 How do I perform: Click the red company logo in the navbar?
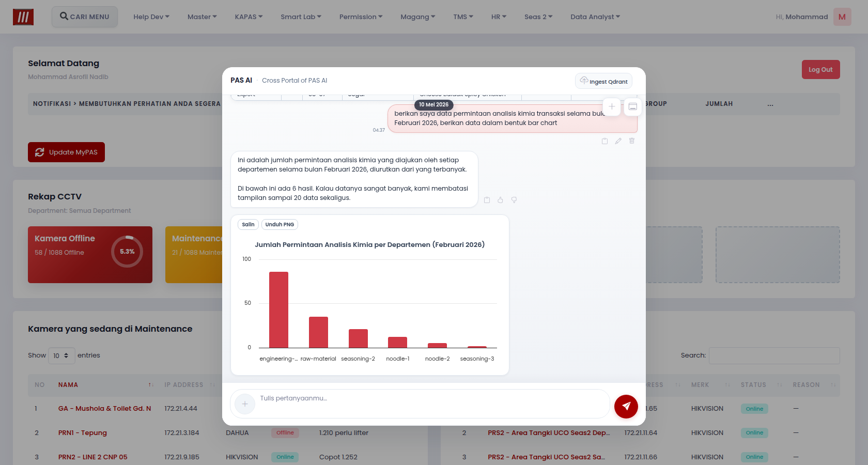pos(23,17)
